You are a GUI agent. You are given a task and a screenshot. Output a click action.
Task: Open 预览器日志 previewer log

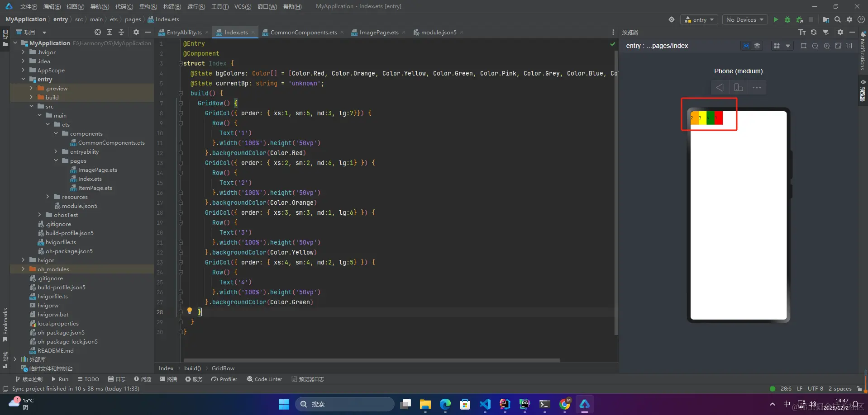point(308,379)
